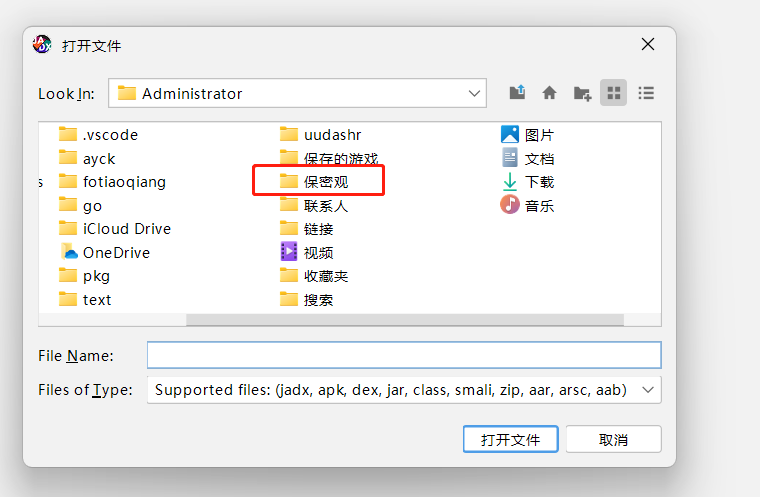Switch to the list (grid) view toggle
Screen dimensions: 760x497
[x=614, y=93]
